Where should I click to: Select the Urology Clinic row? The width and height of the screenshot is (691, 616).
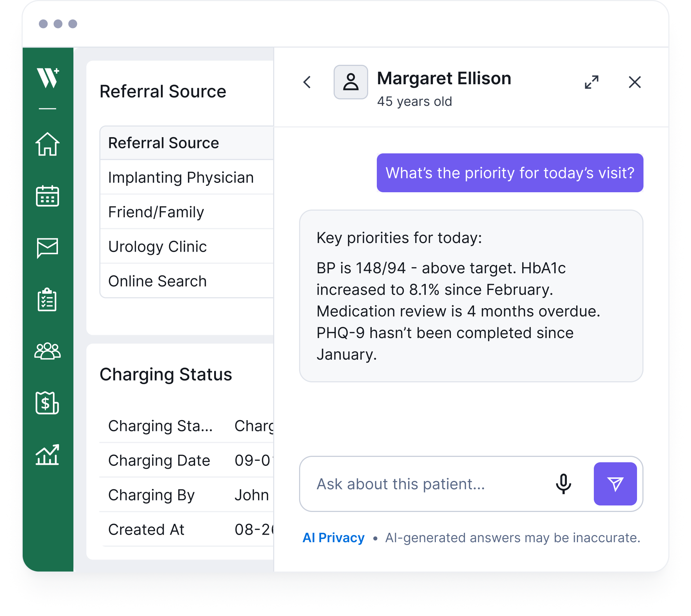(x=186, y=247)
